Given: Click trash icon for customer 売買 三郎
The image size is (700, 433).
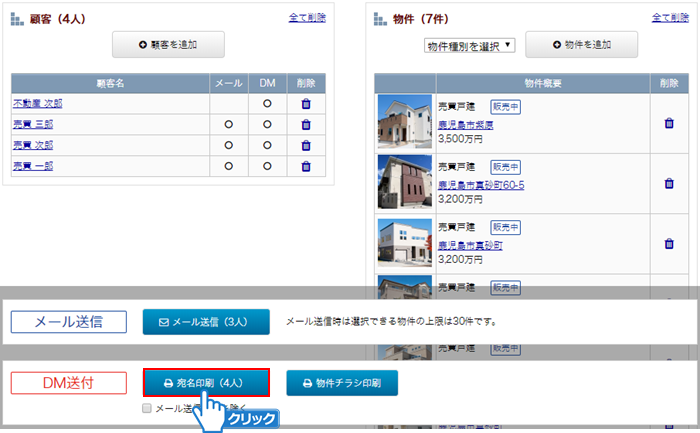Looking at the screenshot, I should click(306, 125).
